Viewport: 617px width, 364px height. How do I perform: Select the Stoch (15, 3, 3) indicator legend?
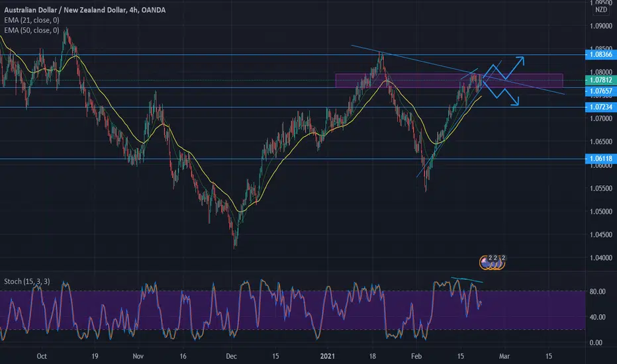tap(26, 281)
